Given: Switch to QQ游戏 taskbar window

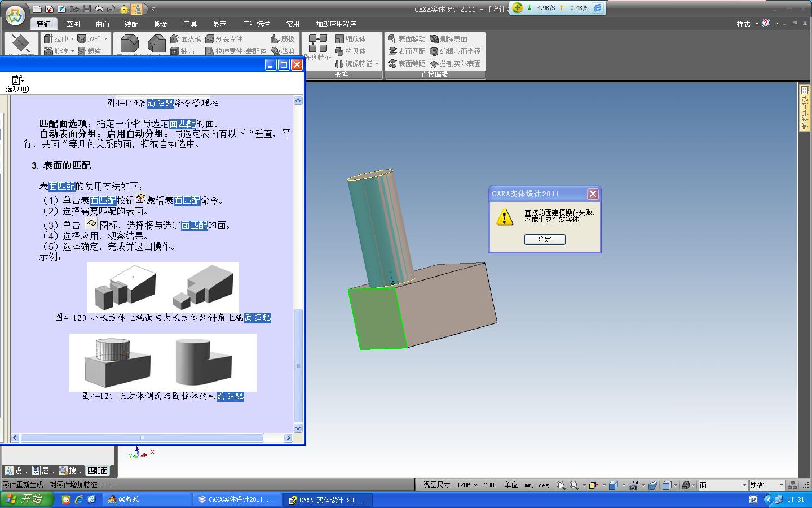Looking at the screenshot, I should [x=148, y=500].
